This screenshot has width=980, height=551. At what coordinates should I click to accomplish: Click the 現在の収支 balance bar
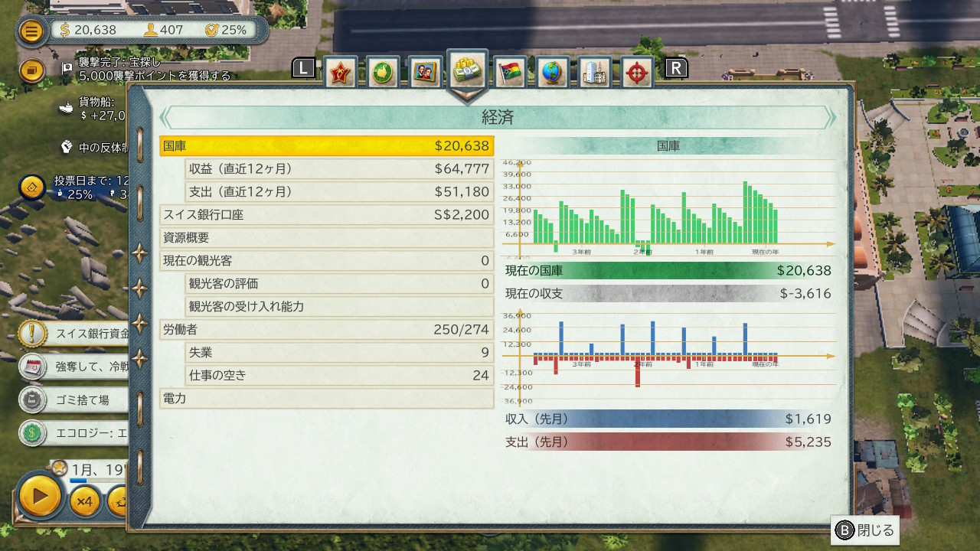[x=668, y=293]
